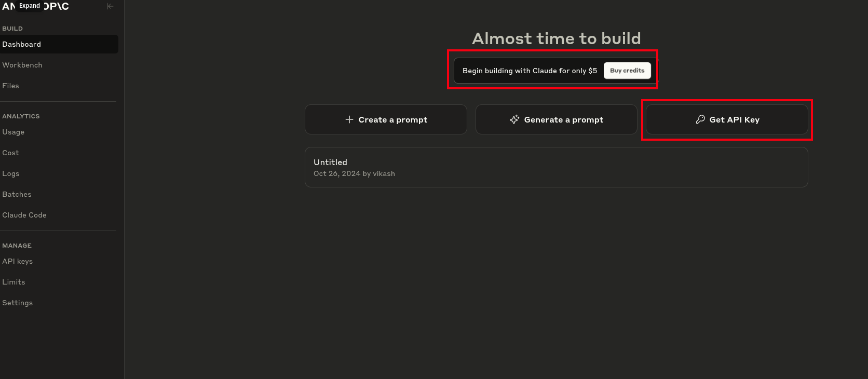The height and width of the screenshot is (379, 868).
Task: Click the Anthropic logo in the sidebar
Action: pos(35,6)
